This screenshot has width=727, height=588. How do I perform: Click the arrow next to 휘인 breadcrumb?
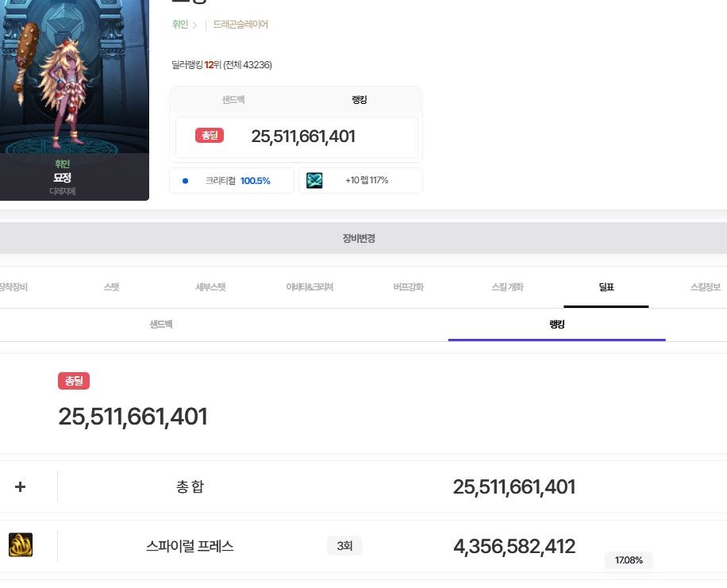coord(194,25)
